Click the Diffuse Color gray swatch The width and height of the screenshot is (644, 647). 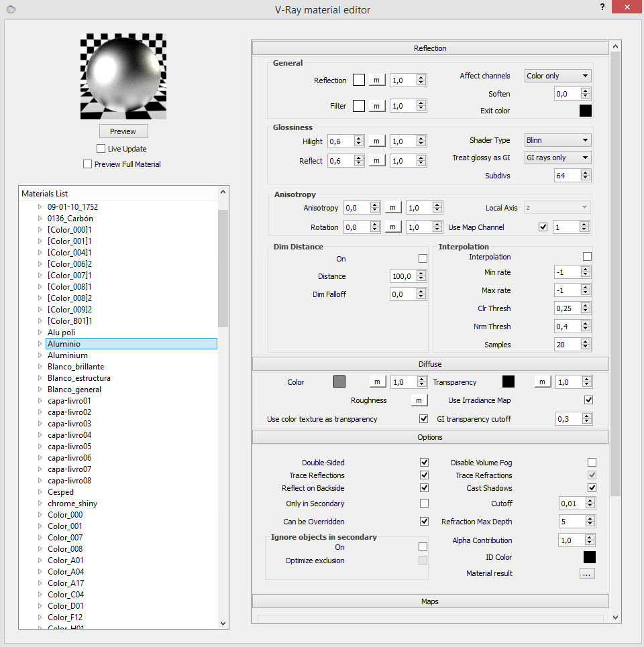click(339, 382)
